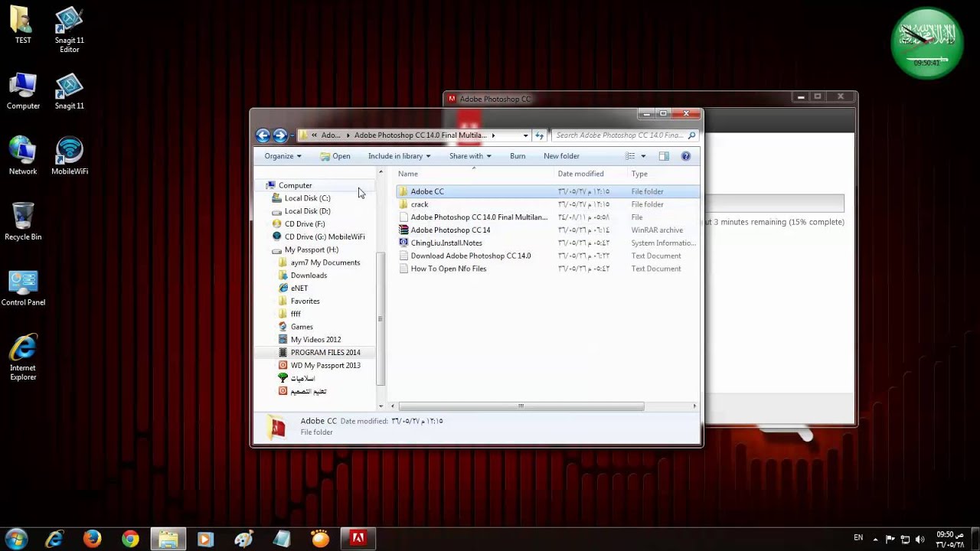Click Burn in the Explorer toolbar

518,156
